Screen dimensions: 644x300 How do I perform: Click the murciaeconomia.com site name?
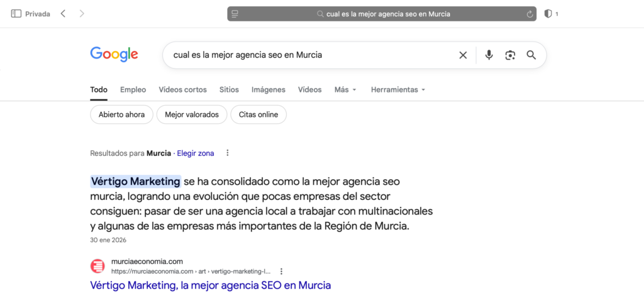(147, 262)
